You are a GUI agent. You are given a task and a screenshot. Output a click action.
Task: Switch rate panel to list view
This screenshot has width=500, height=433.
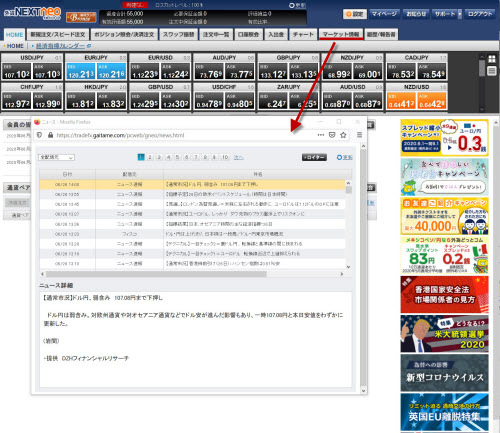pyautogui.click(x=492, y=71)
